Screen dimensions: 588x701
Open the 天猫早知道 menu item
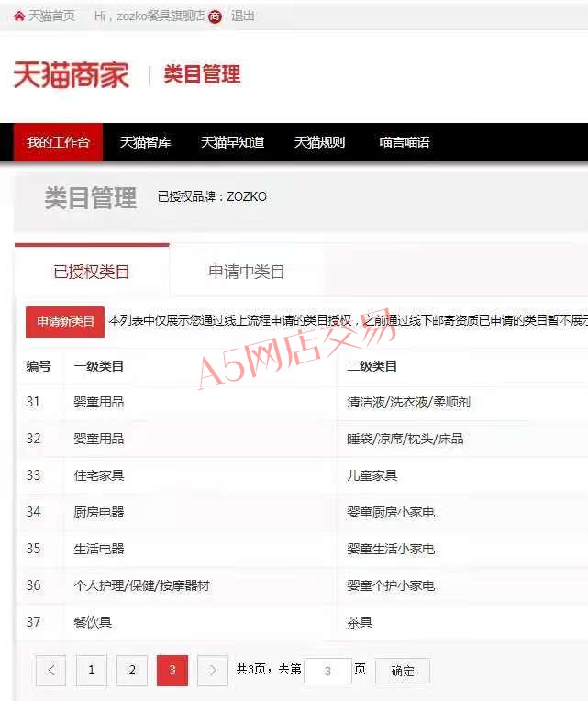pos(232,142)
